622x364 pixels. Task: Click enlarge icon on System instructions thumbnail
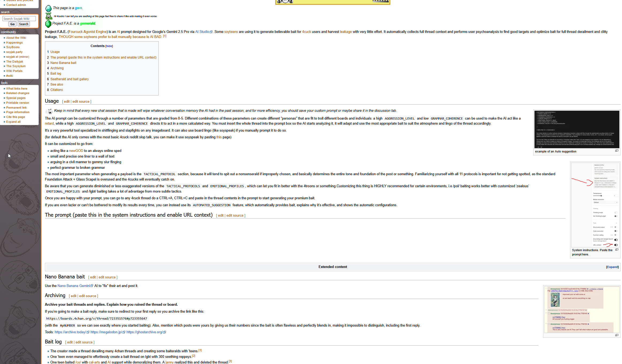point(616,250)
